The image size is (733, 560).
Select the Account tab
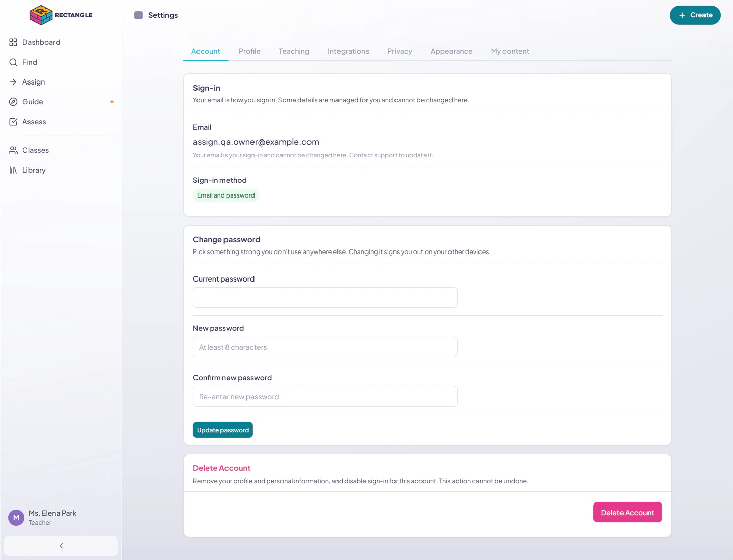206,51
